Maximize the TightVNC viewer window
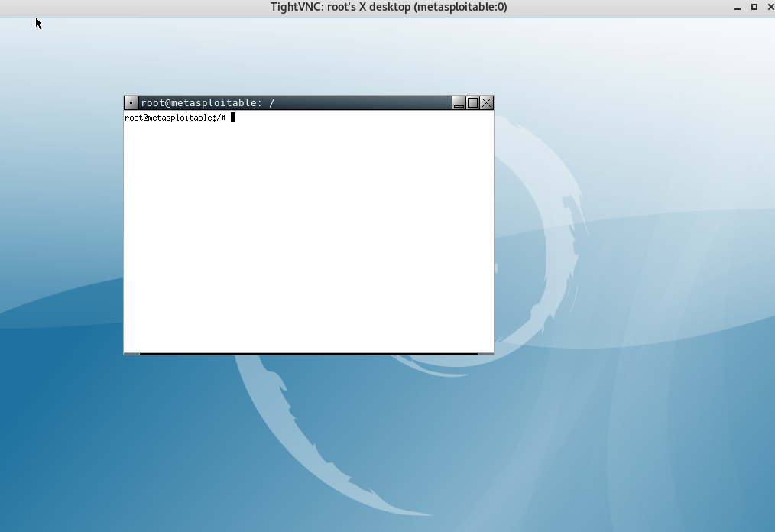This screenshot has width=775, height=532. coord(754,8)
